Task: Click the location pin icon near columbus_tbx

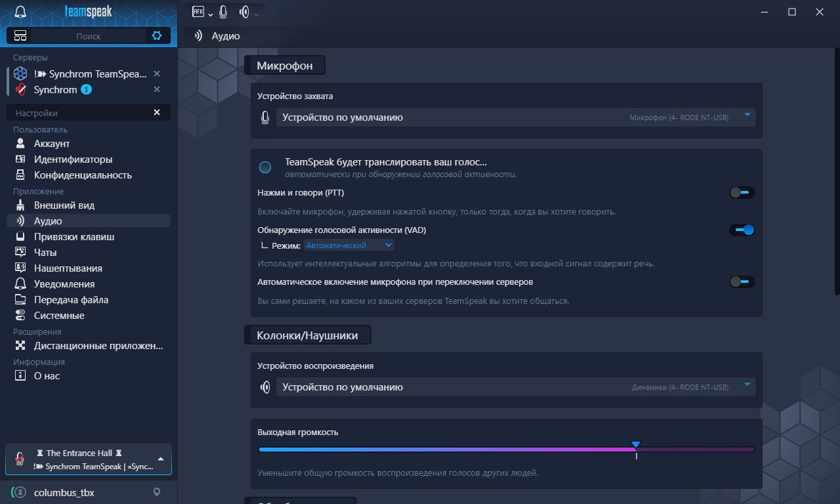Action: (157, 492)
